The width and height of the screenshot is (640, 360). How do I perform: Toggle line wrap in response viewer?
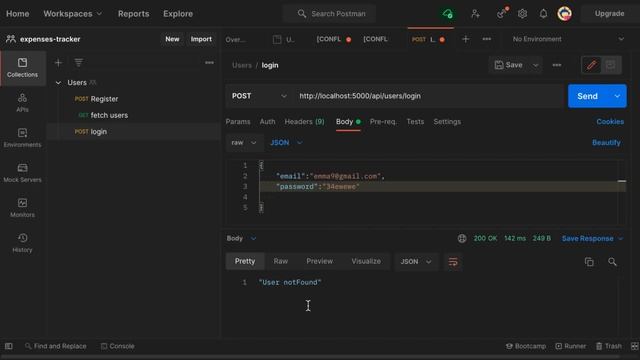pos(453,262)
